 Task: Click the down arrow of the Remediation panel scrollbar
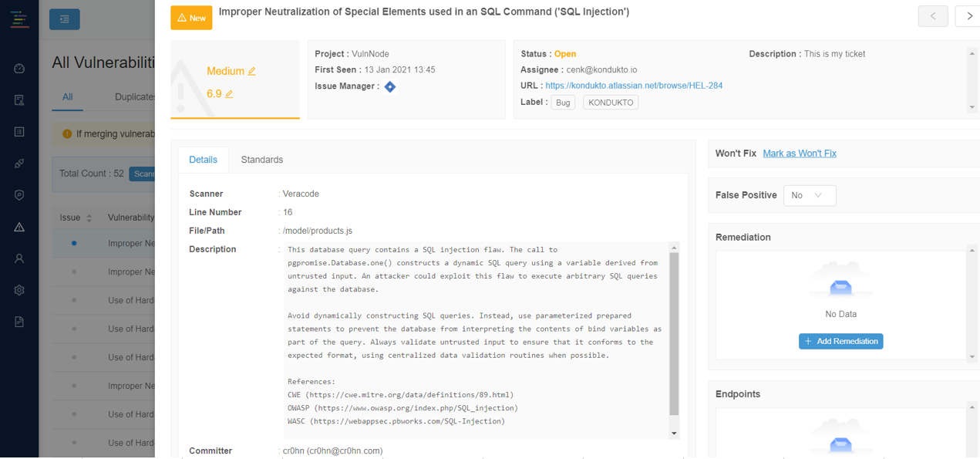point(972,356)
